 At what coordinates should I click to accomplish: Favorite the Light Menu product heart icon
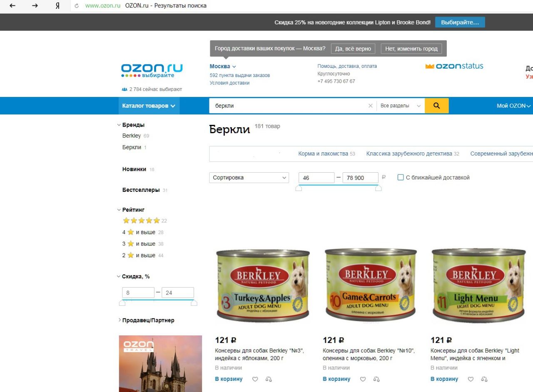click(471, 379)
